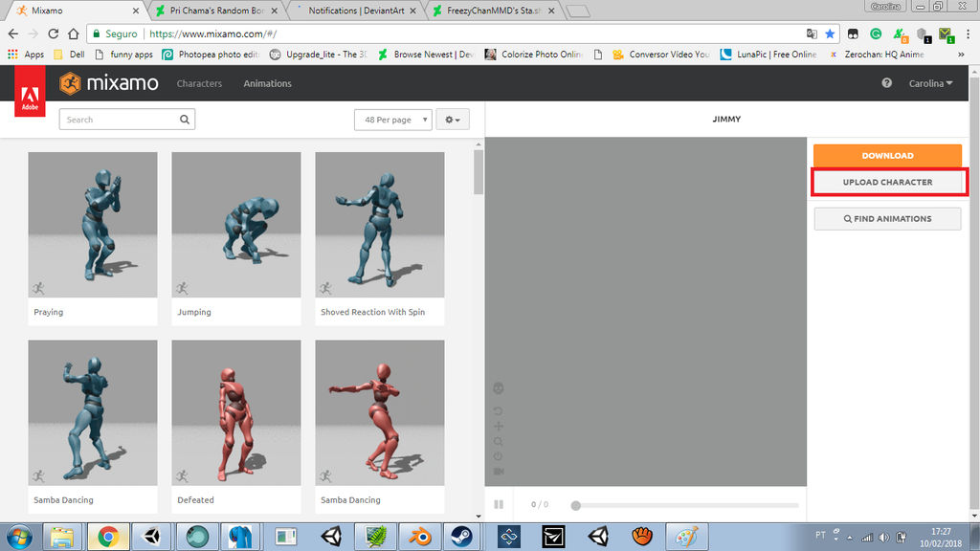
Task: Toggle motion preview on the Defeated thumbnail
Action: [x=182, y=474]
